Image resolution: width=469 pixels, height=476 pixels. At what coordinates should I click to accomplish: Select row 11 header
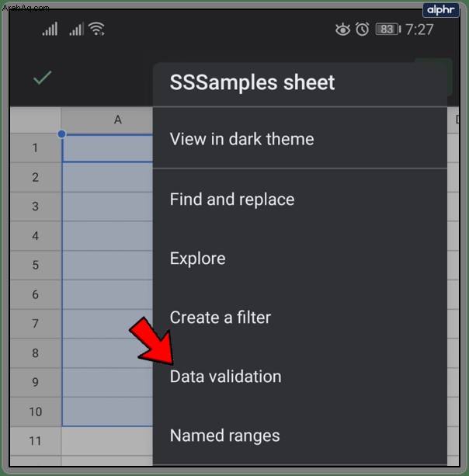click(35, 441)
